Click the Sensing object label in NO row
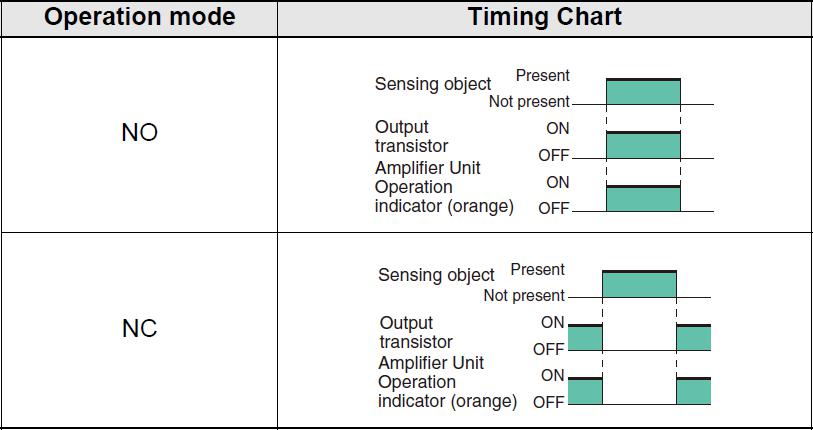The height and width of the screenshot is (430, 813). (433, 84)
